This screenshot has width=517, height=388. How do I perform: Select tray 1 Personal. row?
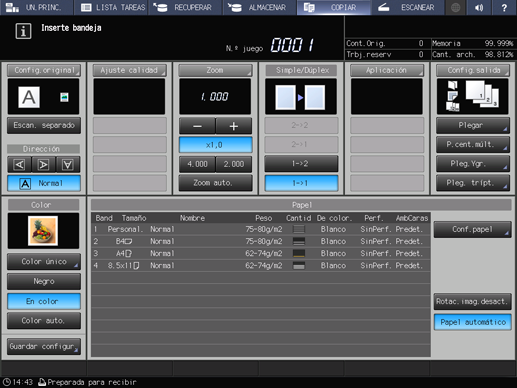pos(261,229)
